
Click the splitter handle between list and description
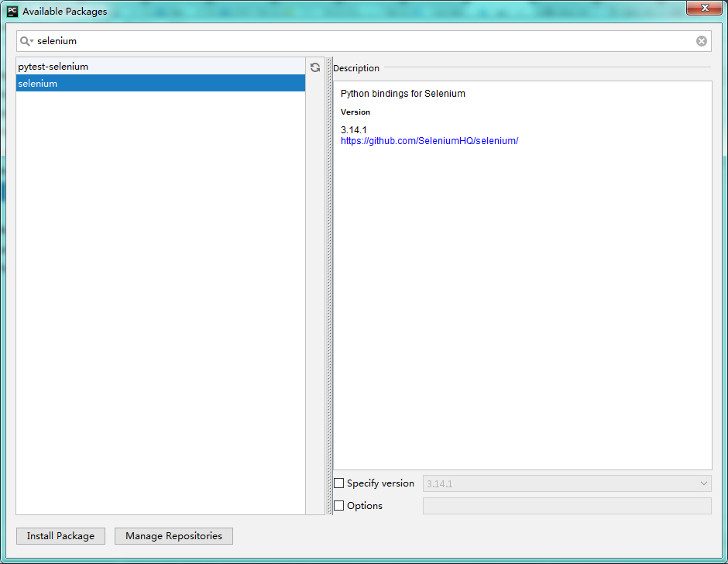click(329, 286)
